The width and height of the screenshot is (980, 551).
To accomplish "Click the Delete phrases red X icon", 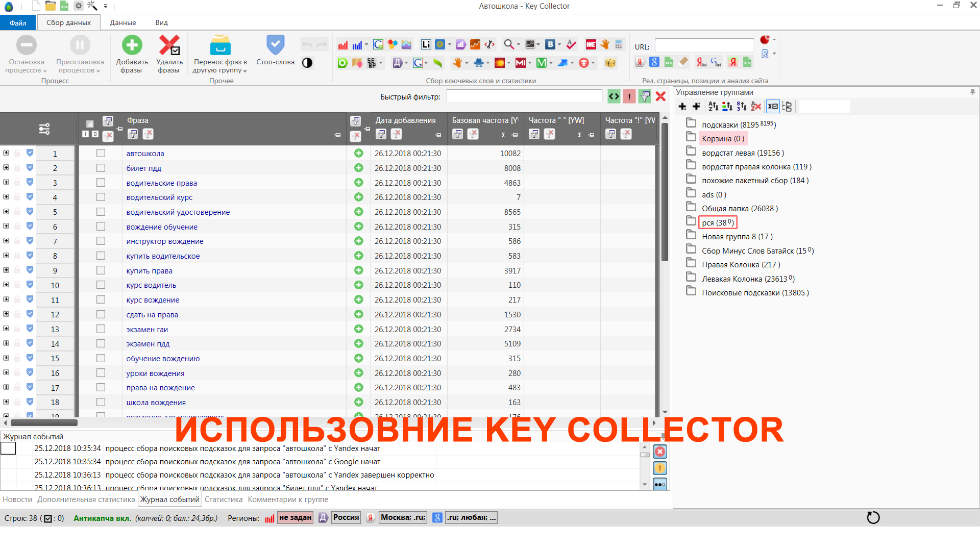I will (169, 45).
